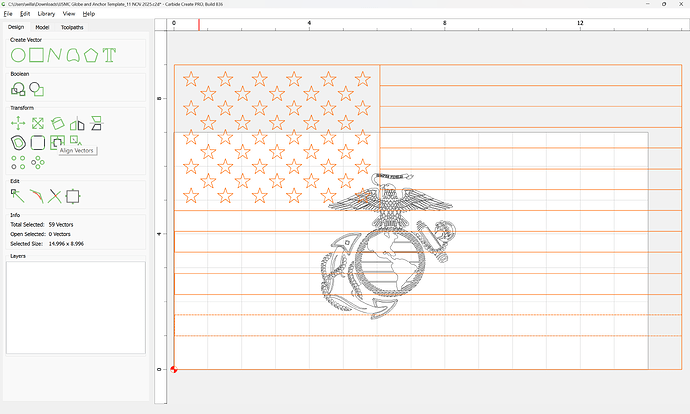Activate the Text tool icon
The width and height of the screenshot is (690, 414).
coord(109,53)
